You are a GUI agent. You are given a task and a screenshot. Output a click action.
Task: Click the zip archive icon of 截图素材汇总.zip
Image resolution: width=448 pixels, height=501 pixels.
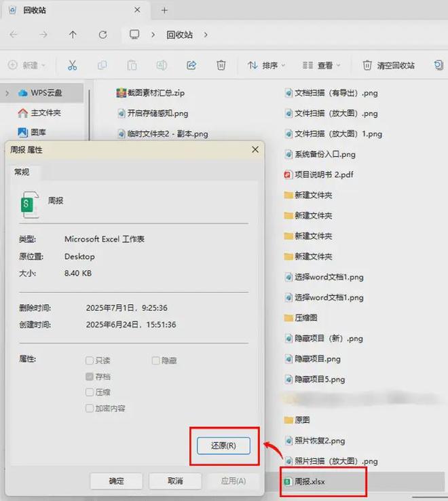point(121,93)
